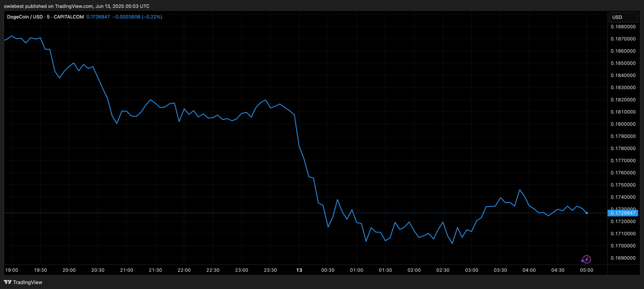
Task: Click the 19:00 time axis label
Action: coord(12,270)
